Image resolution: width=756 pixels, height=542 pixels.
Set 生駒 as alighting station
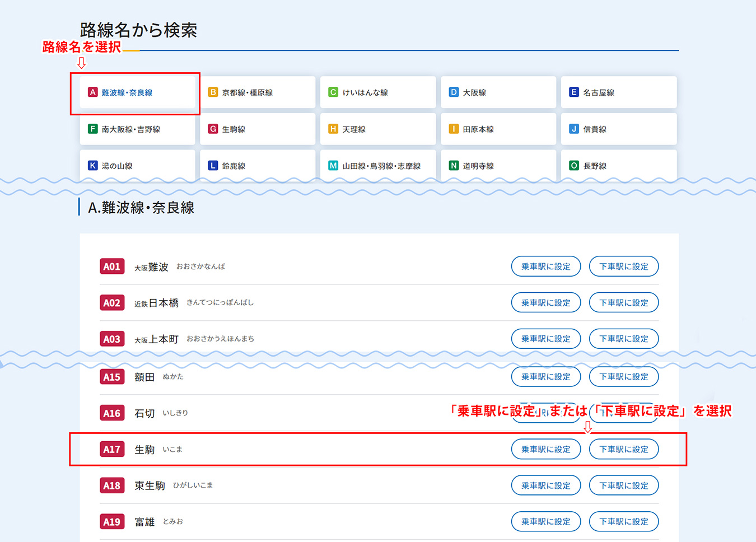623,449
